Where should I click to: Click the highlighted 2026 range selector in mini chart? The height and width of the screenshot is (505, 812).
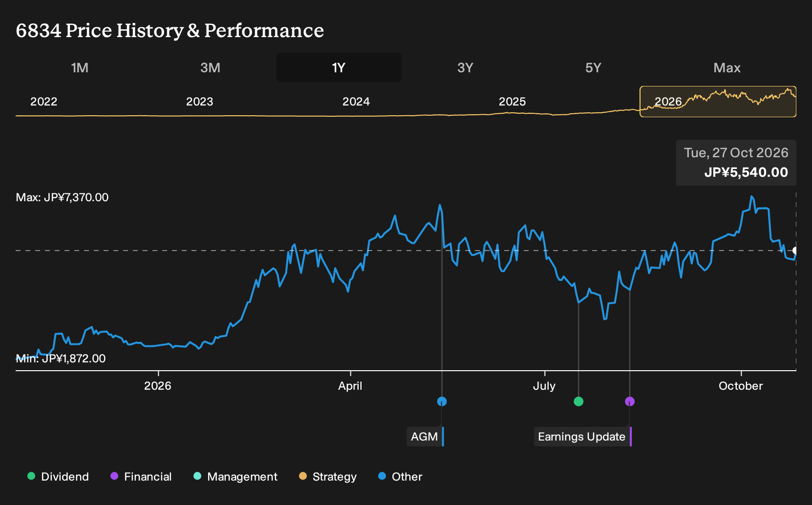click(718, 102)
